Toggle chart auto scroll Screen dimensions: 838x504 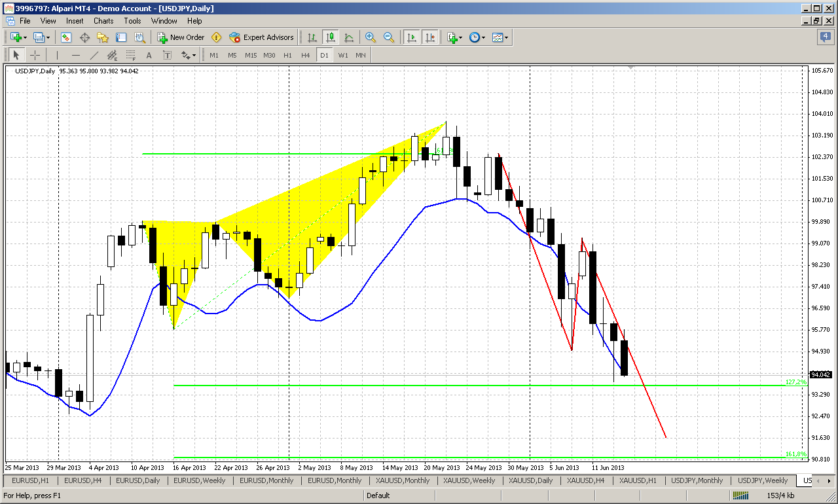[412, 37]
